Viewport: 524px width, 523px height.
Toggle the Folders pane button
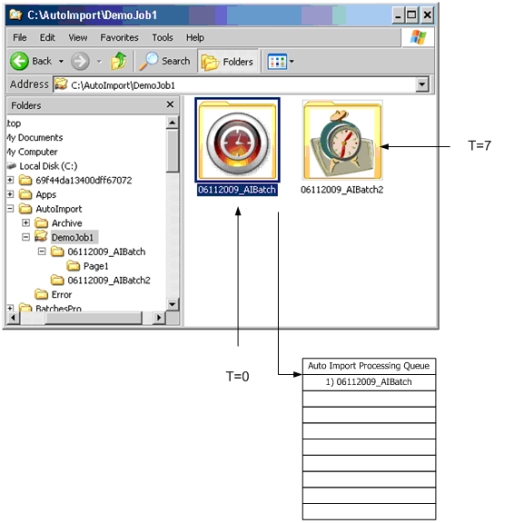(x=228, y=61)
